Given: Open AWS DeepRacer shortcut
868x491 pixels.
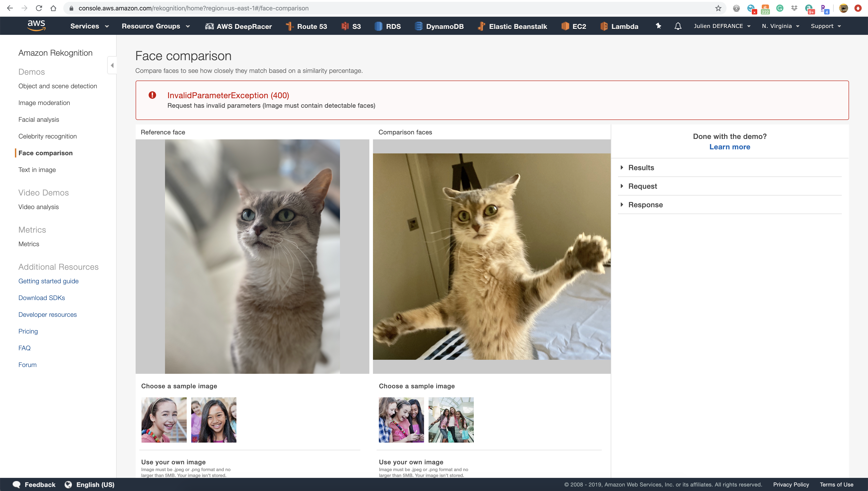Looking at the screenshot, I should pyautogui.click(x=238, y=26).
